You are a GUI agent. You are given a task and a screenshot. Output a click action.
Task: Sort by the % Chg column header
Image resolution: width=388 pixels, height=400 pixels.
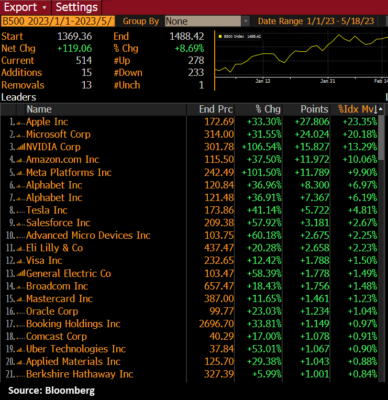click(x=268, y=109)
